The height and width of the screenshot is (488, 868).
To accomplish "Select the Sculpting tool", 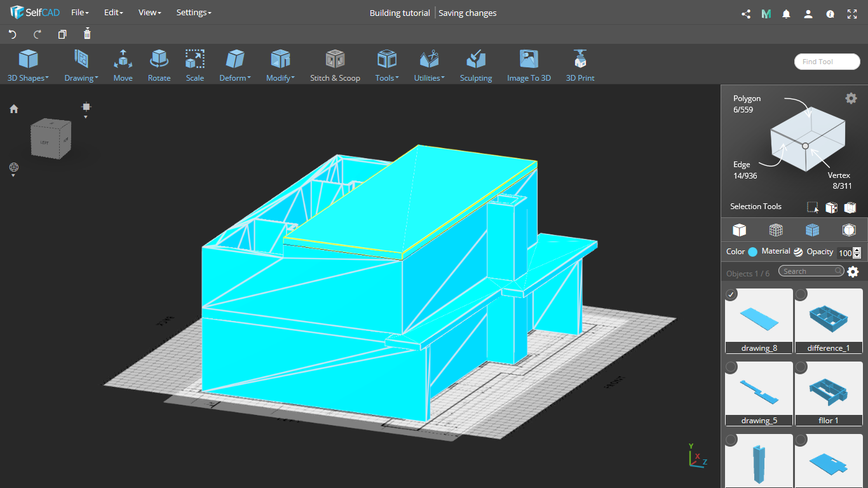I will (476, 66).
